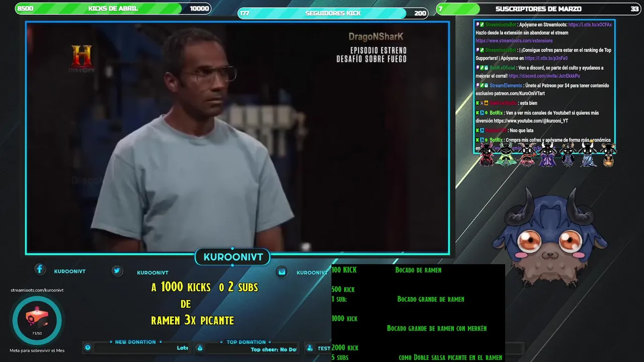Click 'Meta para sobrevivir el Mes' caption
Image resolution: width=644 pixels, height=362 pixels.
37,350
